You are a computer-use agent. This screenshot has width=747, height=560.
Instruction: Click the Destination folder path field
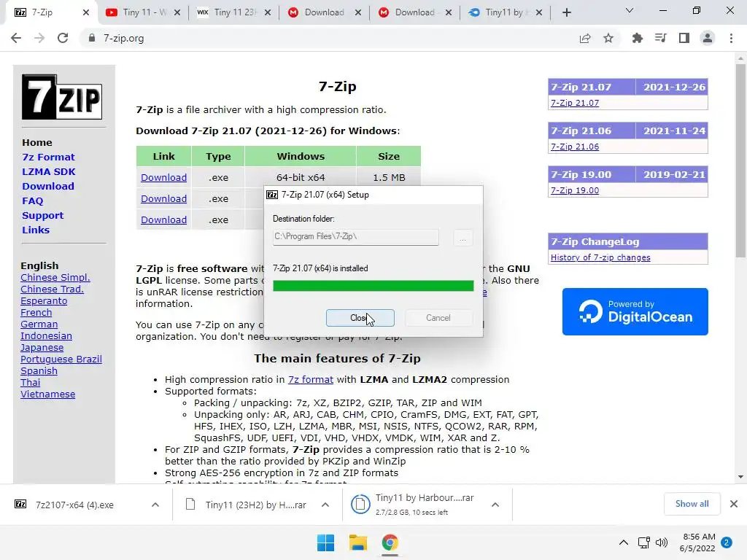355,237
